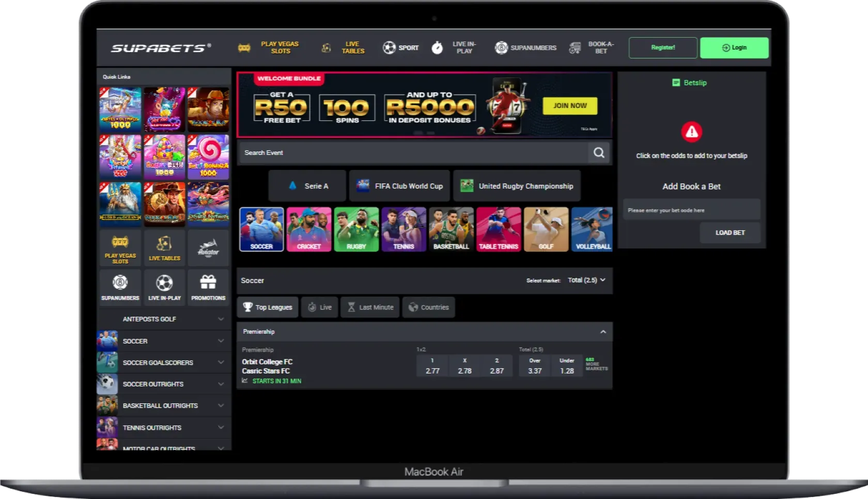Screen dimensions: 868x499
Task: Open Book-A-Bet in top navigation
Action: (x=592, y=48)
